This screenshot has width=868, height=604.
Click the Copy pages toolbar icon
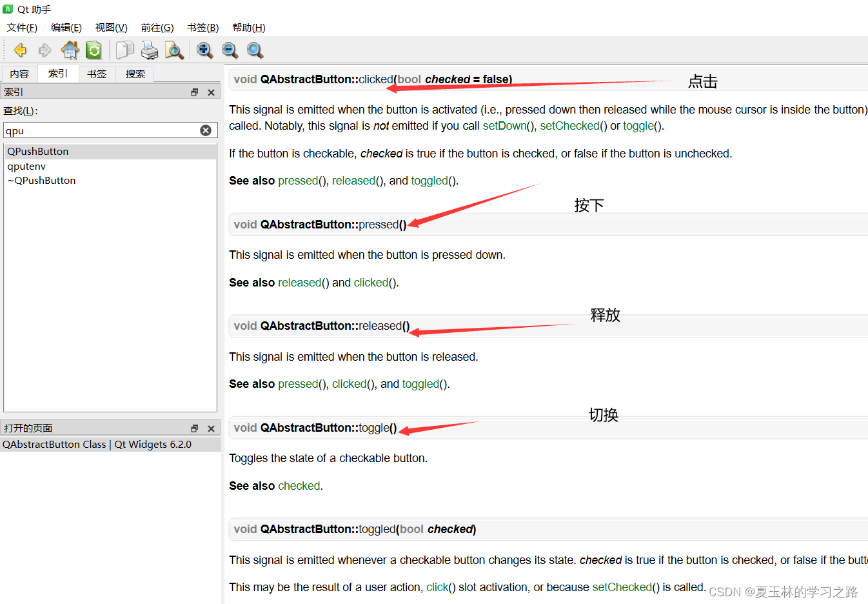tap(124, 50)
